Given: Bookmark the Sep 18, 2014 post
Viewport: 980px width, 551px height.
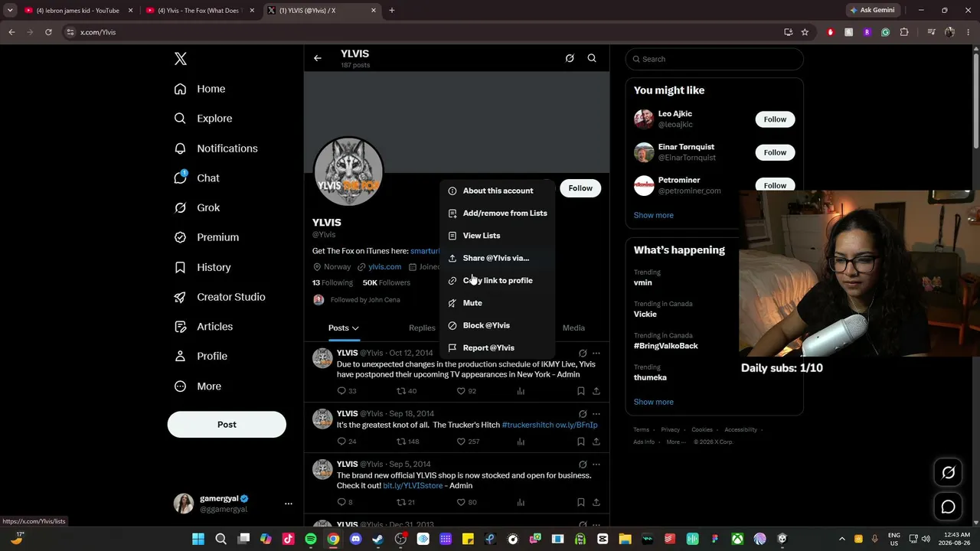Looking at the screenshot, I should point(581,442).
